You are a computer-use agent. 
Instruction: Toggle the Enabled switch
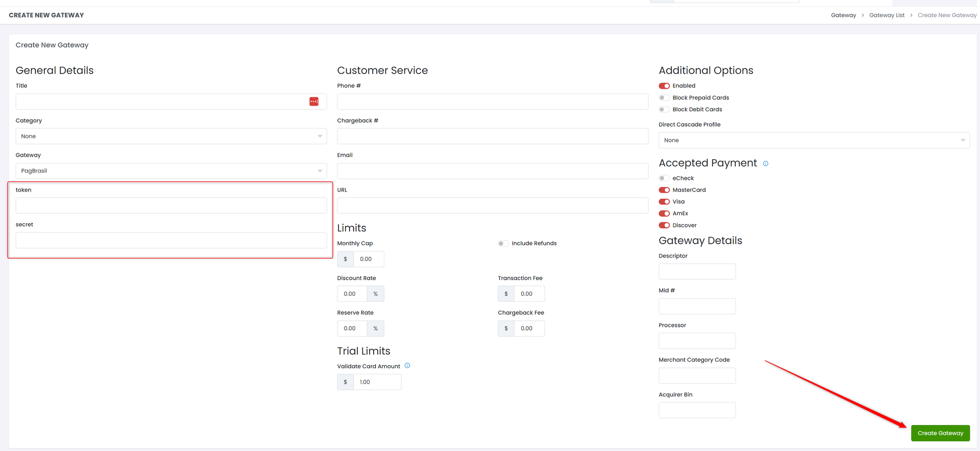coord(664,86)
